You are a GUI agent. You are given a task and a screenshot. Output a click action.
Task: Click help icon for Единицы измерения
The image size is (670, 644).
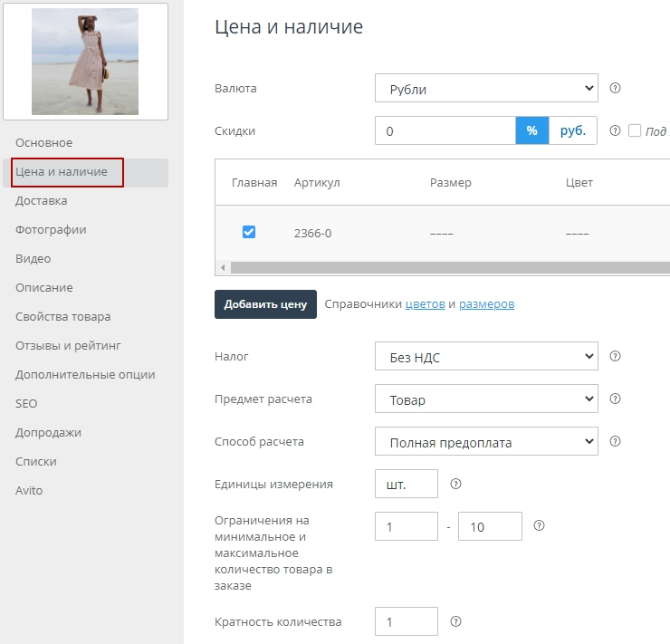pyautogui.click(x=456, y=484)
